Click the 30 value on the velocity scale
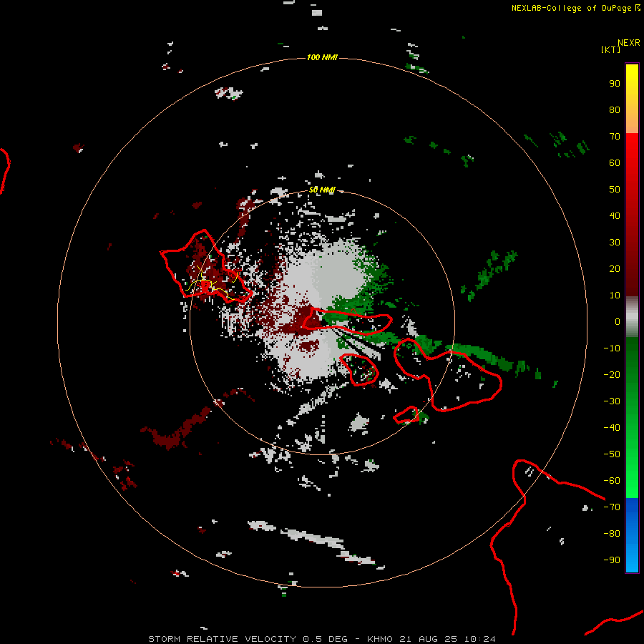 [615, 243]
